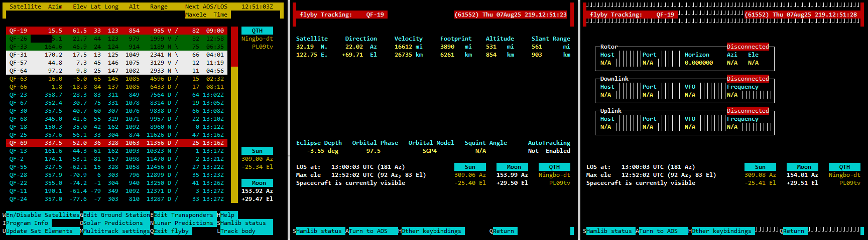Click the Eclipse Depth -3.55 deg value
Viewport: 868px width, 240px height.
click(x=323, y=151)
